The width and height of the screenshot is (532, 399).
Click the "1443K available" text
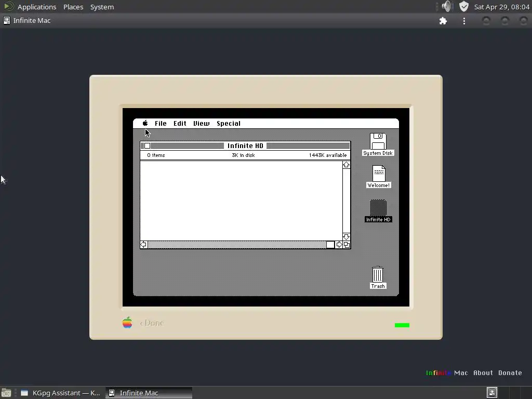[x=328, y=155]
